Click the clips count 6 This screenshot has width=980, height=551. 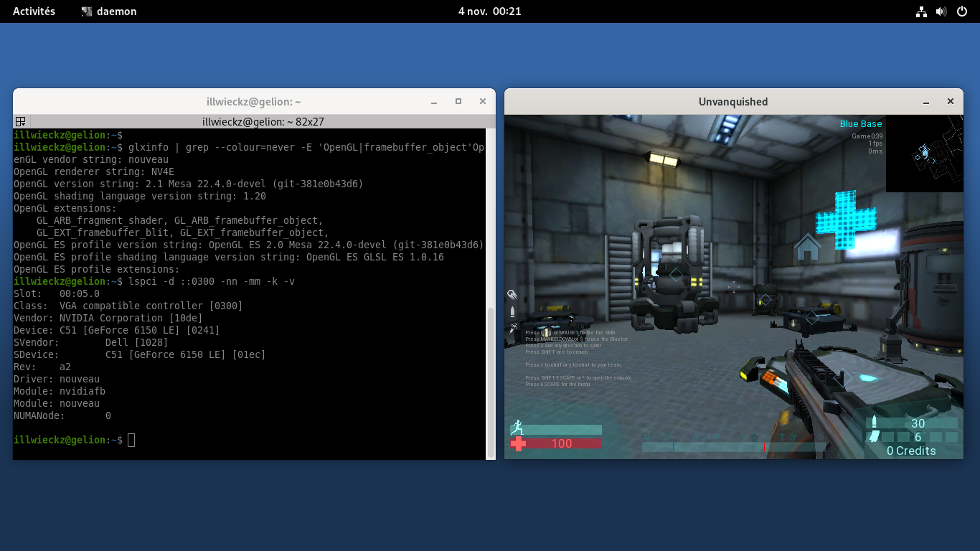[x=918, y=437]
